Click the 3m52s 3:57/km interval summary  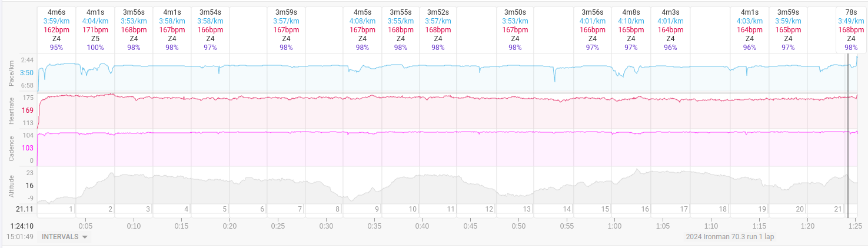(438, 29)
